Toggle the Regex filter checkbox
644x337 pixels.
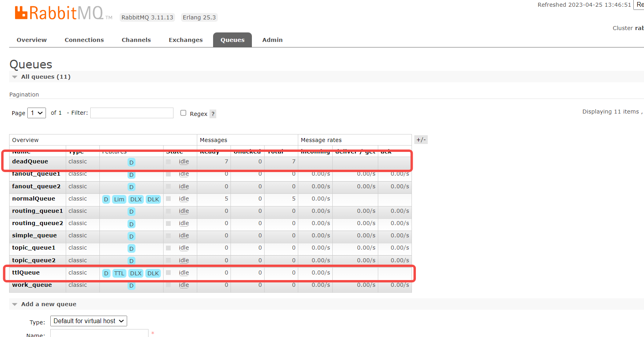tap(183, 113)
